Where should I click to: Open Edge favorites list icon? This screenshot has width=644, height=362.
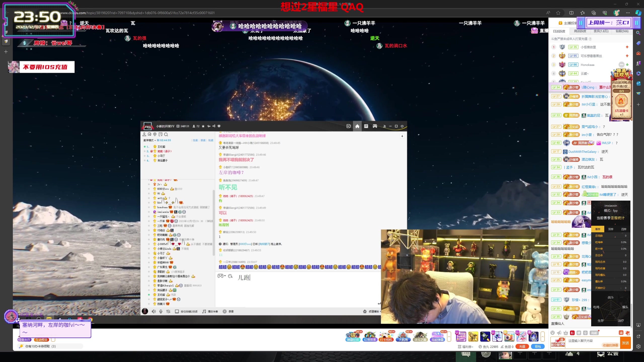pyautogui.click(x=583, y=13)
